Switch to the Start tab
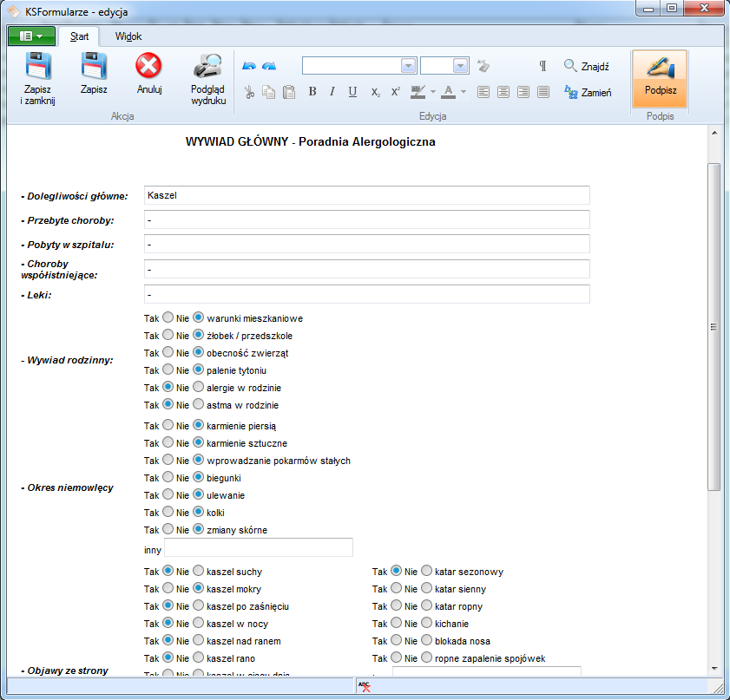730x700 pixels. coord(79,36)
